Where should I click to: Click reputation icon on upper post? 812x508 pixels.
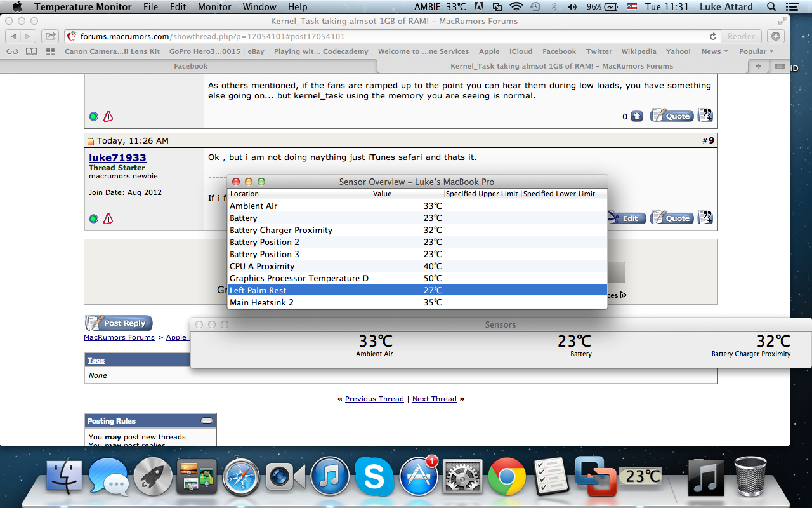636,116
